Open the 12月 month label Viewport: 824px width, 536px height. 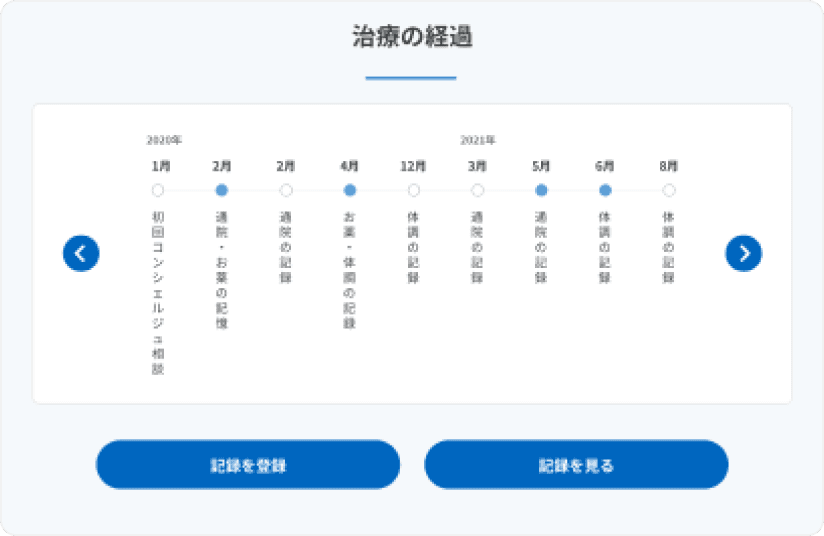[x=413, y=166]
